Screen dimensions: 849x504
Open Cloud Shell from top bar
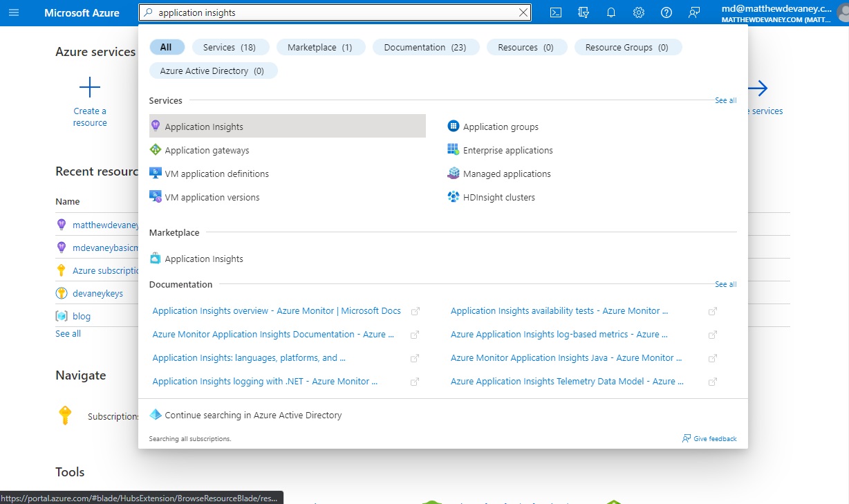(556, 12)
